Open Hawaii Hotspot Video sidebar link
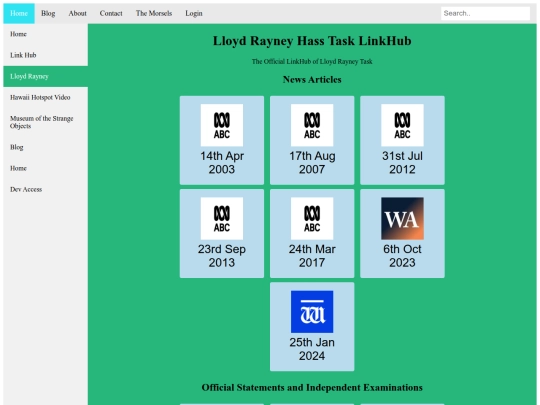 coord(45,97)
